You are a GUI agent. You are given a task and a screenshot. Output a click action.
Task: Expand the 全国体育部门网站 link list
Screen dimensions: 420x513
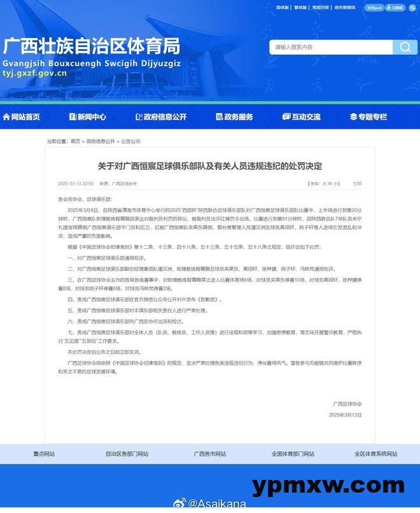coord(293,454)
